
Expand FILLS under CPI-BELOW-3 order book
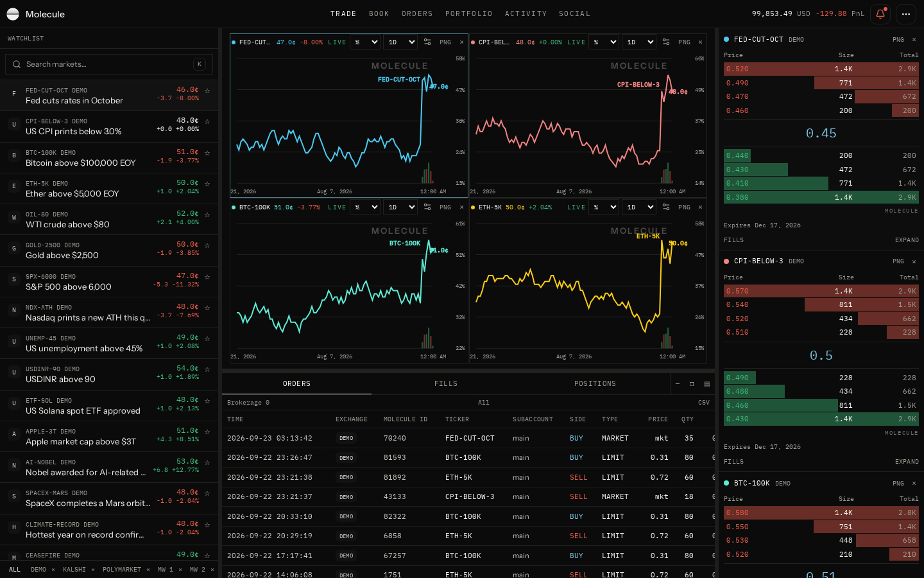907,462
